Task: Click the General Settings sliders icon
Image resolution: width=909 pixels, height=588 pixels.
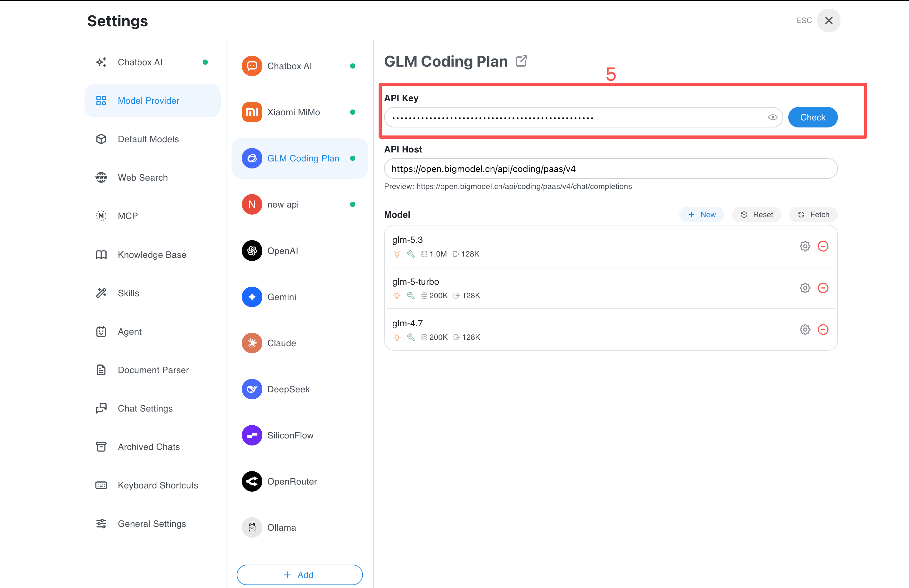Action: click(101, 524)
